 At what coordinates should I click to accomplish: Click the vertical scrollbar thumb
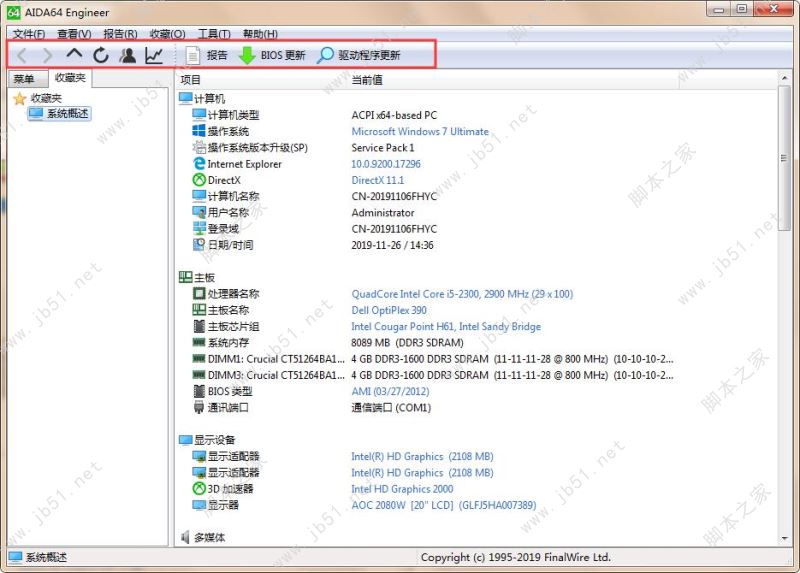[x=784, y=158]
